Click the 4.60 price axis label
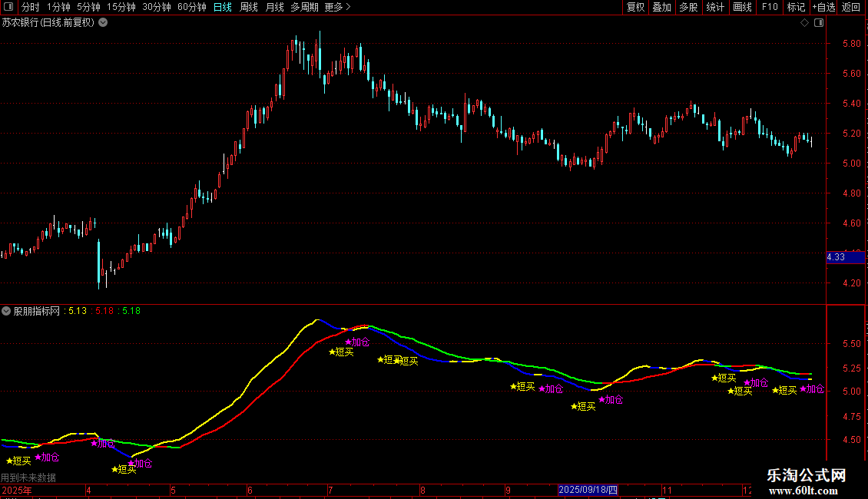The image size is (868, 499). (x=851, y=223)
